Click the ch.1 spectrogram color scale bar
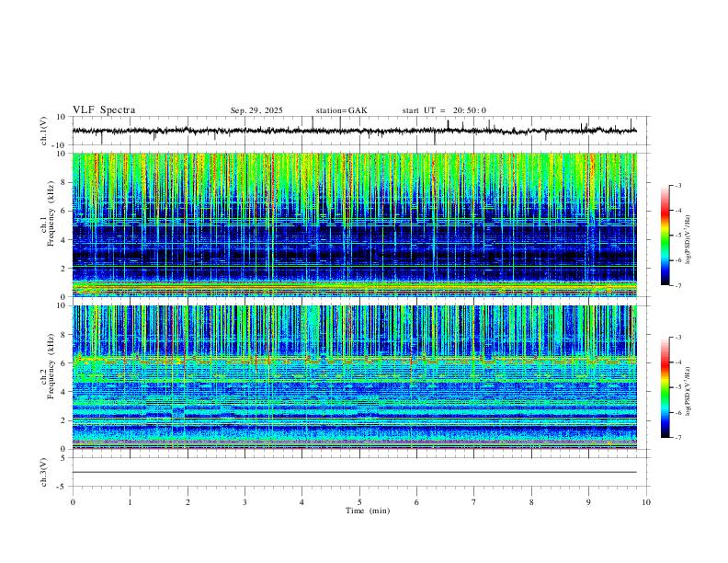 point(665,236)
